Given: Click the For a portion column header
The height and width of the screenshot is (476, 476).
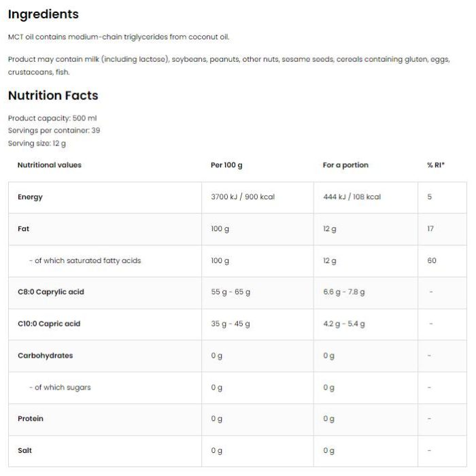Looking at the screenshot, I should click(x=345, y=165).
